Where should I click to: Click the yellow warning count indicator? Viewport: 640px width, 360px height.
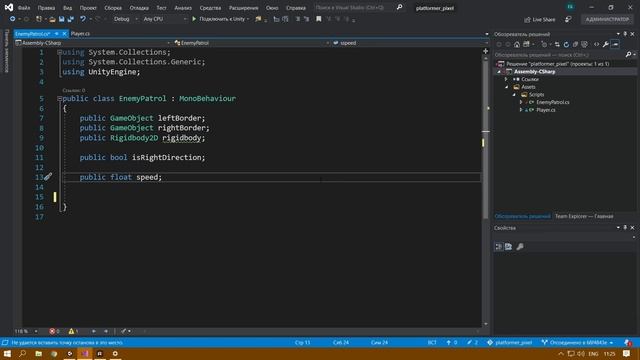coord(73,331)
